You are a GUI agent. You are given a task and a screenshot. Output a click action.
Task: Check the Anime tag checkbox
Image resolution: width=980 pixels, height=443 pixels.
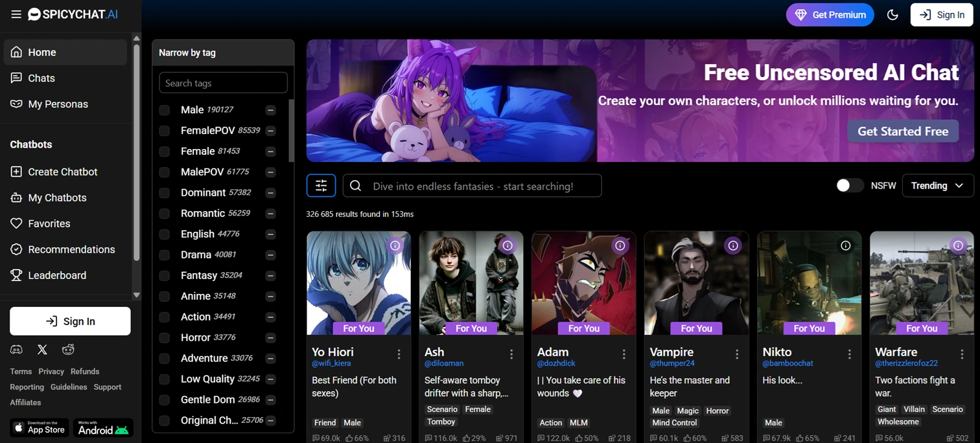click(164, 296)
